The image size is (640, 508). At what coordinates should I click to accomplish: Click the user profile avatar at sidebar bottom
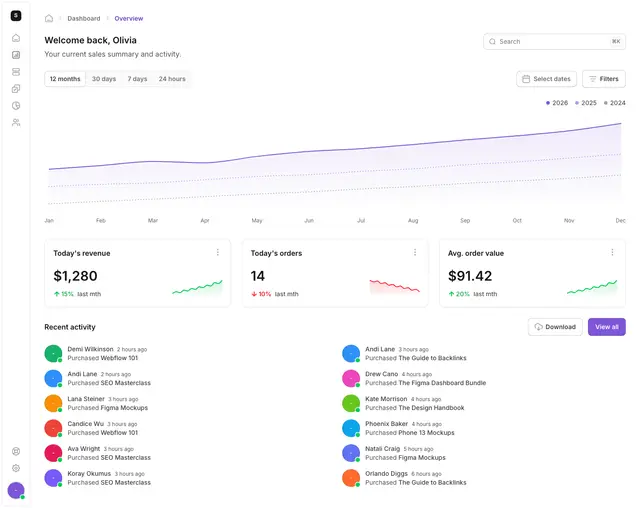coord(16,490)
